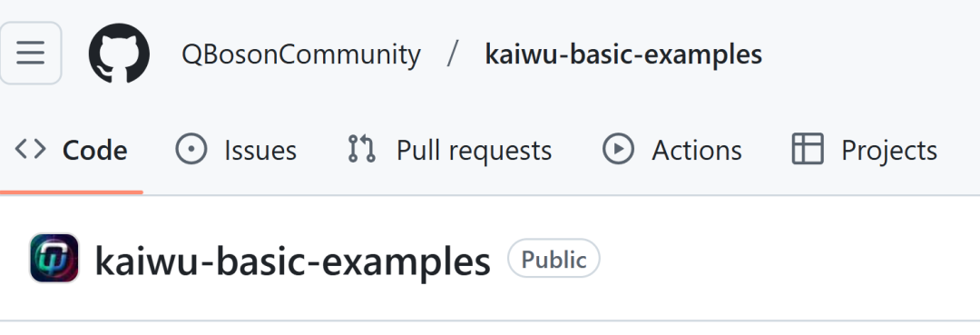Click the Actions play-circle icon
The height and width of the screenshot is (335, 980).
[618, 150]
